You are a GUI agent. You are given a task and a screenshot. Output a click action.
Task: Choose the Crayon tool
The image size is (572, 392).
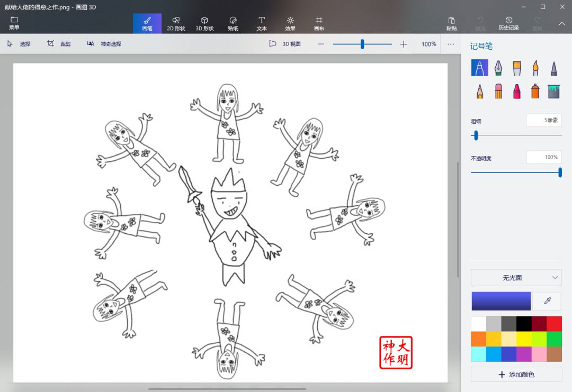517,91
